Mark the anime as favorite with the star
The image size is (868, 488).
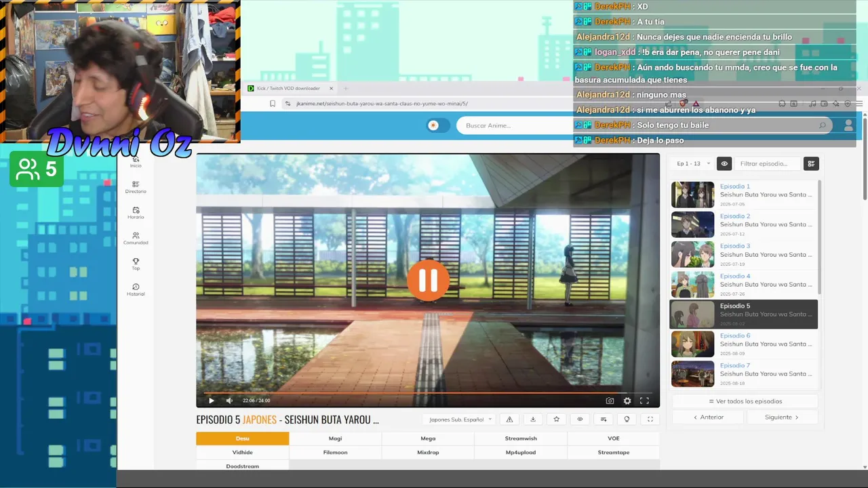point(556,420)
